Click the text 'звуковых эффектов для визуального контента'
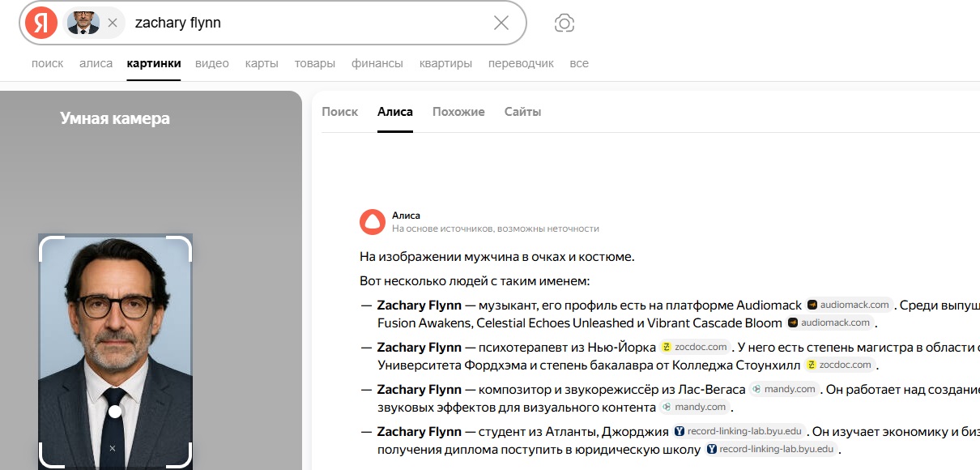The image size is (980, 470). 517,407
